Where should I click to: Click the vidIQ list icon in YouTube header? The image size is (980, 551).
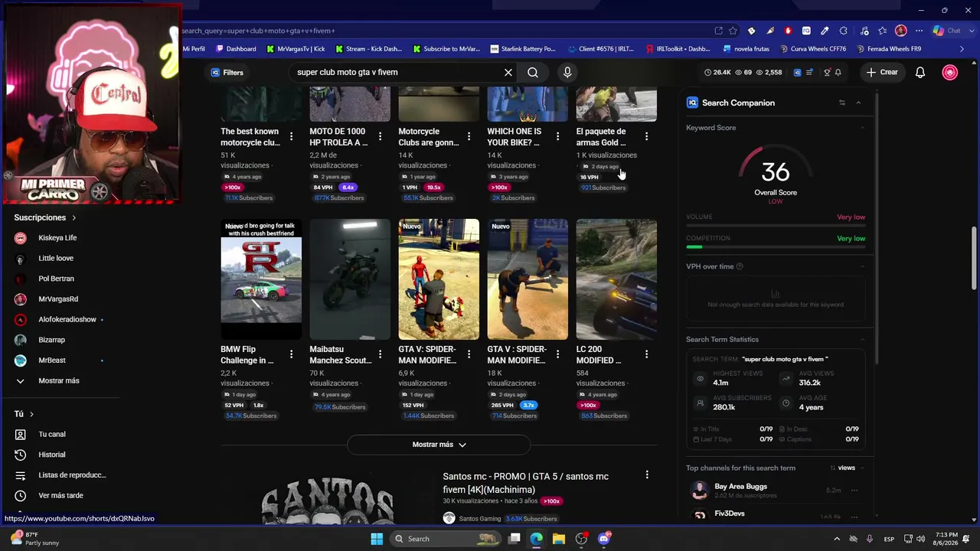pyautogui.click(x=809, y=72)
